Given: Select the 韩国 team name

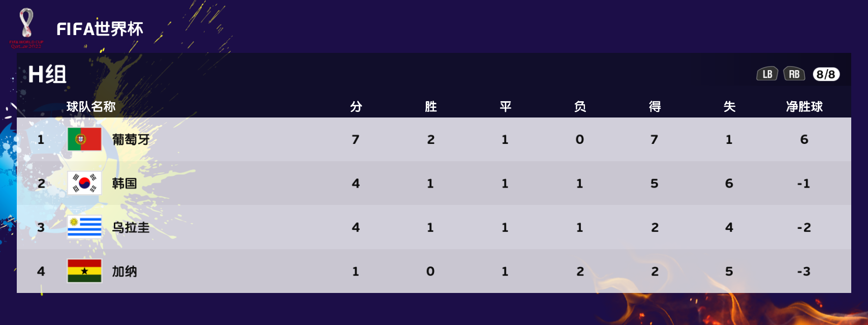Looking at the screenshot, I should click(x=125, y=183).
